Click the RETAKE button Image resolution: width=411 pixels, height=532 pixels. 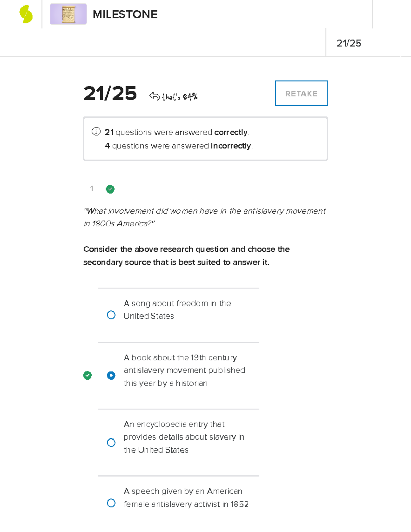click(x=301, y=93)
